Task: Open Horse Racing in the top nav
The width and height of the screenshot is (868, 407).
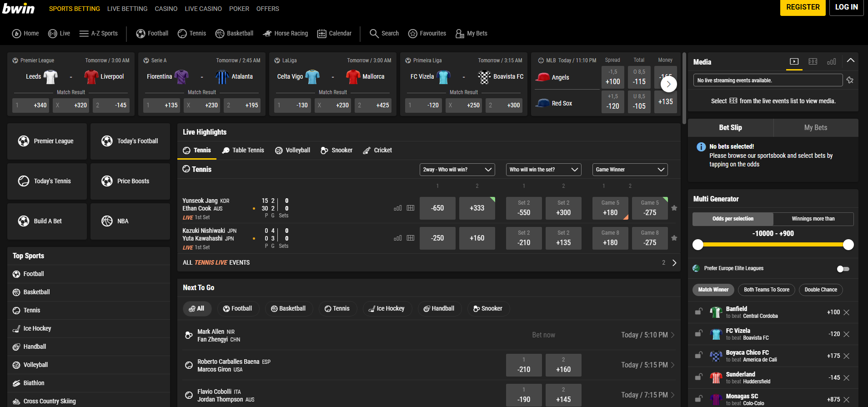Action: coord(286,33)
